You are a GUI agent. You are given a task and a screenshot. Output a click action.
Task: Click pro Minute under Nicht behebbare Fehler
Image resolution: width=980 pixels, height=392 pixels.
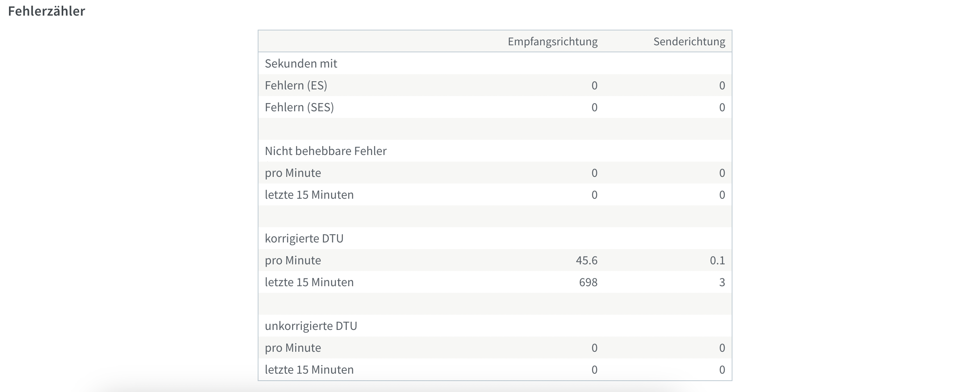point(293,173)
